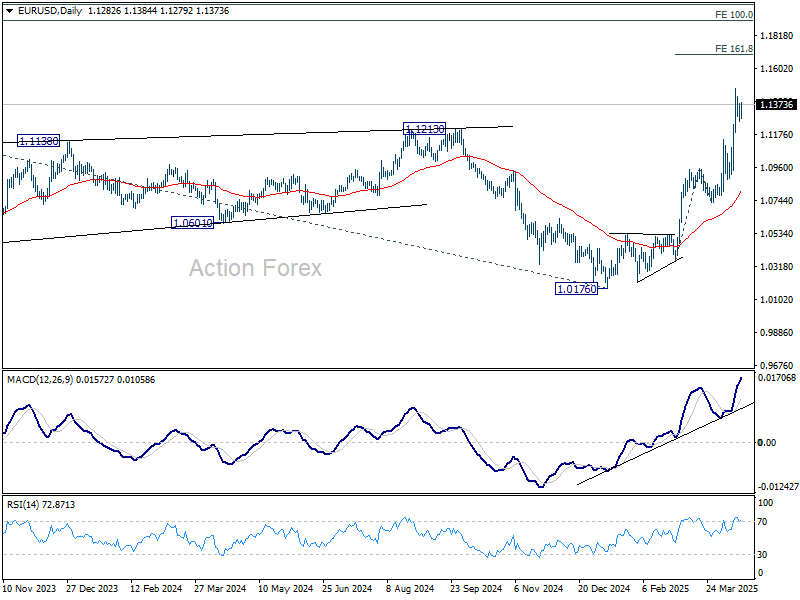The height and width of the screenshot is (600, 800).
Task: Click the RSI 70 level label
Action: (x=764, y=522)
